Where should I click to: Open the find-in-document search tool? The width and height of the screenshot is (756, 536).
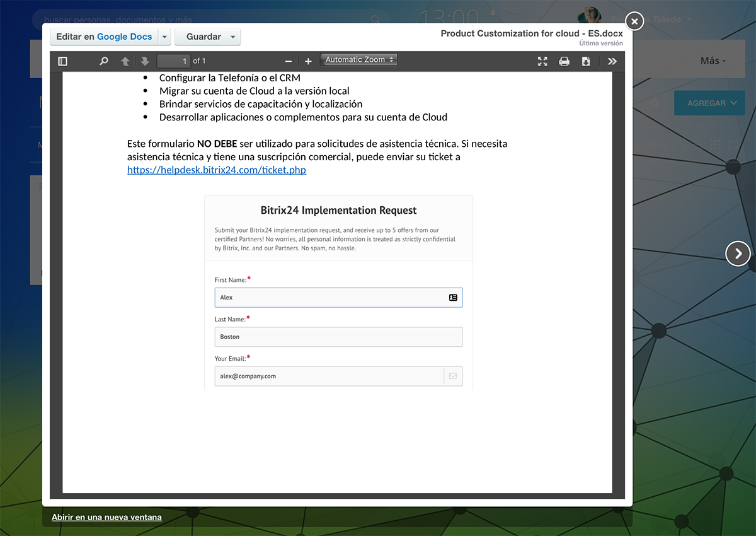(x=104, y=61)
